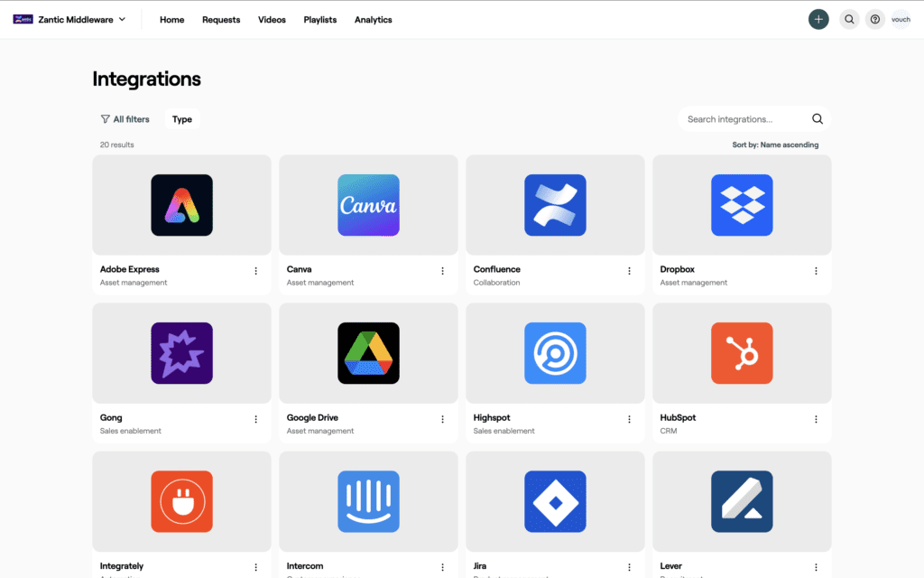Click the Intercom logo icon
The width and height of the screenshot is (924, 578).
(x=368, y=501)
